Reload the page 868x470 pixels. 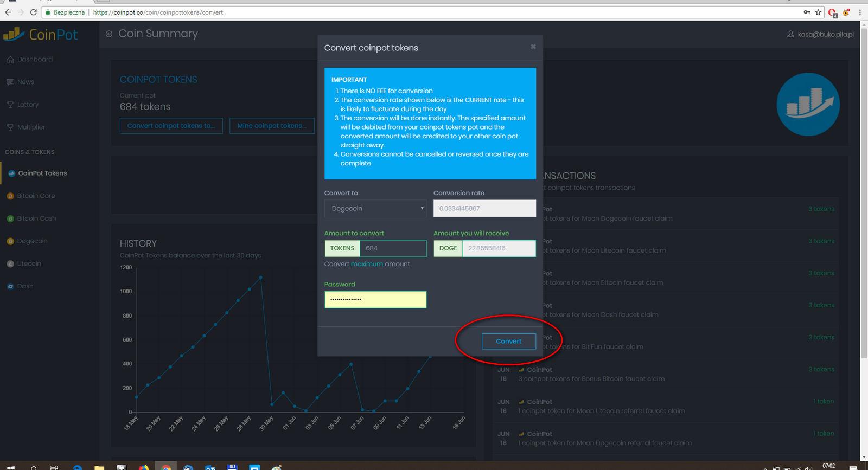(x=34, y=12)
